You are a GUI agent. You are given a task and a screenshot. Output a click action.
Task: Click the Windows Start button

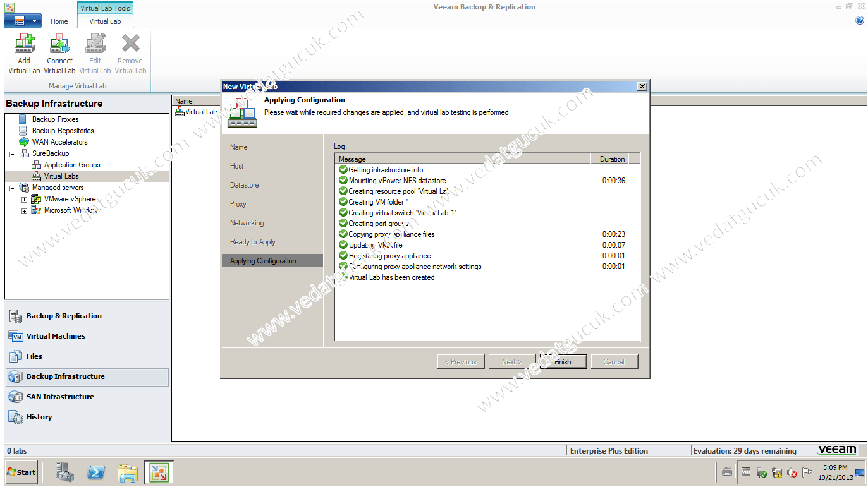pyautogui.click(x=21, y=472)
